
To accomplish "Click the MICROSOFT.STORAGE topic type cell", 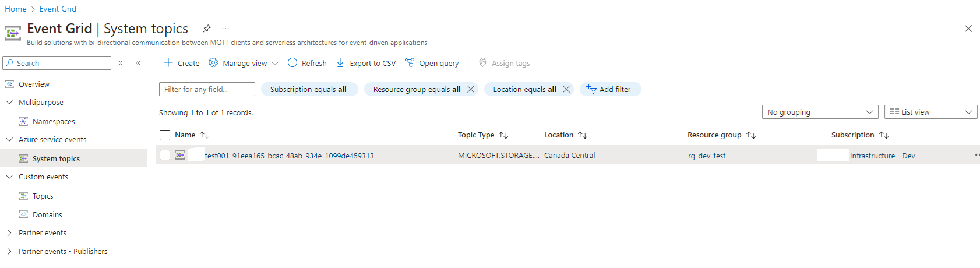I will coord(499,155).
